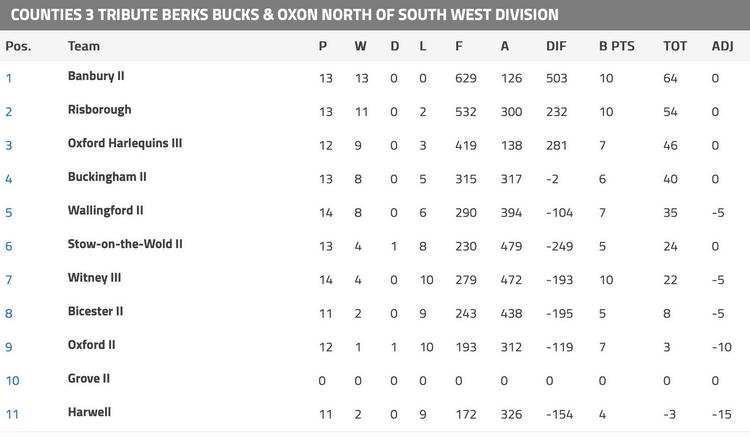
Task: Click the TOT column header
Action: pyautogui.click(x=675, y=46)
